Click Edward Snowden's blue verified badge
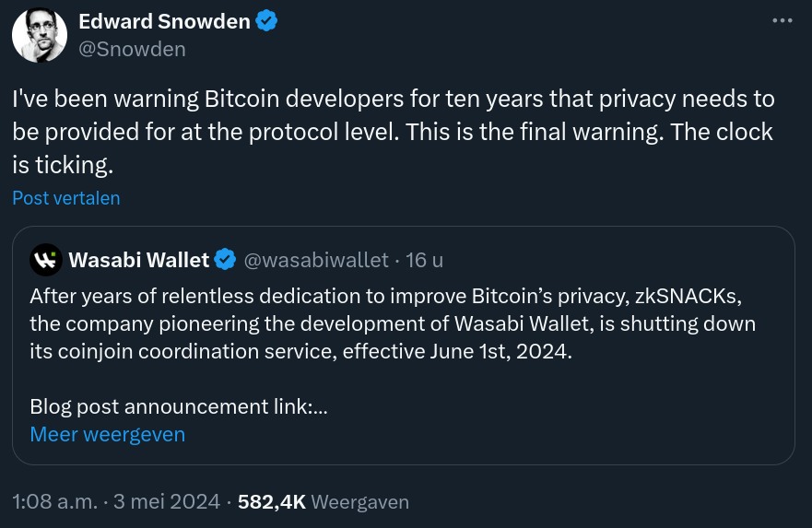The width and height of the screenshot is (812, 528). pyautogui.click(x=266, y=21)
